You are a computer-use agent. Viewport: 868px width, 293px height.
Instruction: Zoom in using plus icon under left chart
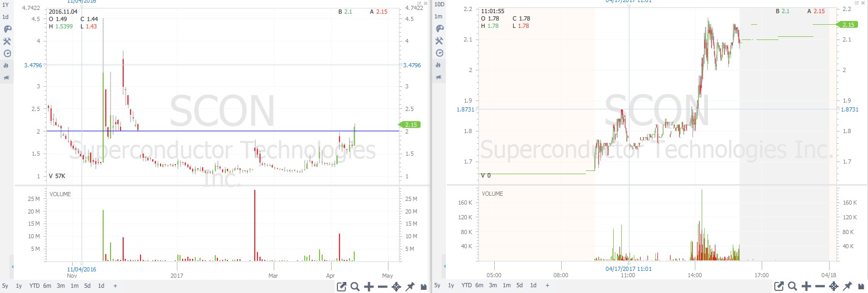[369, 287]
